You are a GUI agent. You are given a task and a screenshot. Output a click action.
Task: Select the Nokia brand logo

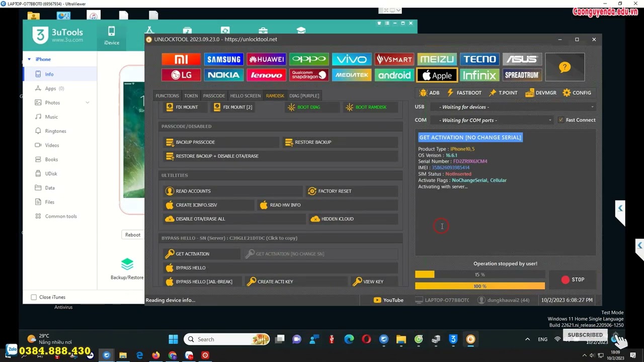point(224,75)
